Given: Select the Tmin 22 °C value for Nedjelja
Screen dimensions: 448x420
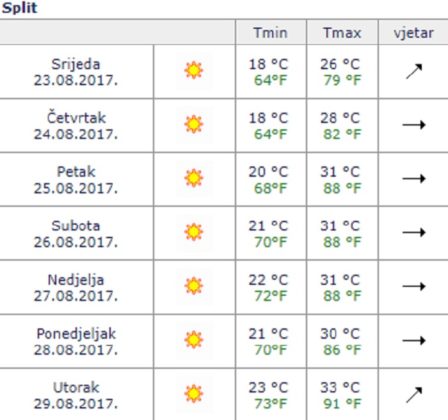Looking at the screenshot, I should click(268, 280).
